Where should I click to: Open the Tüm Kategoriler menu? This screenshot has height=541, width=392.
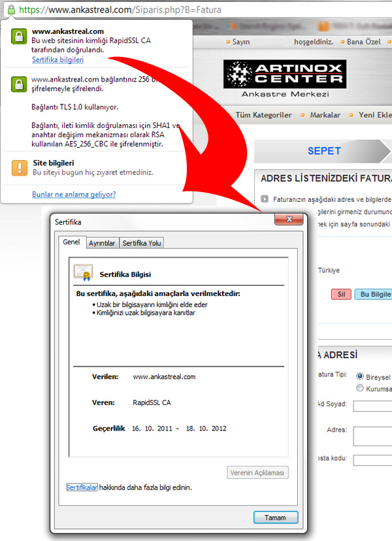point(264,115)
